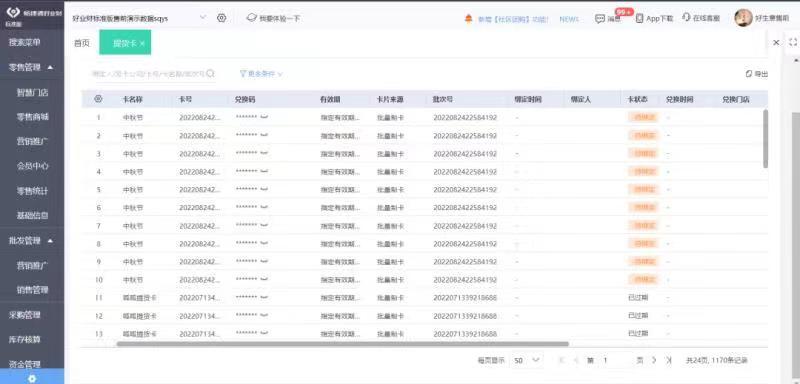This screenshot has width=800, height=384.
Task: Click the horizontal scrollbar under the table
Action: point(342,344)
